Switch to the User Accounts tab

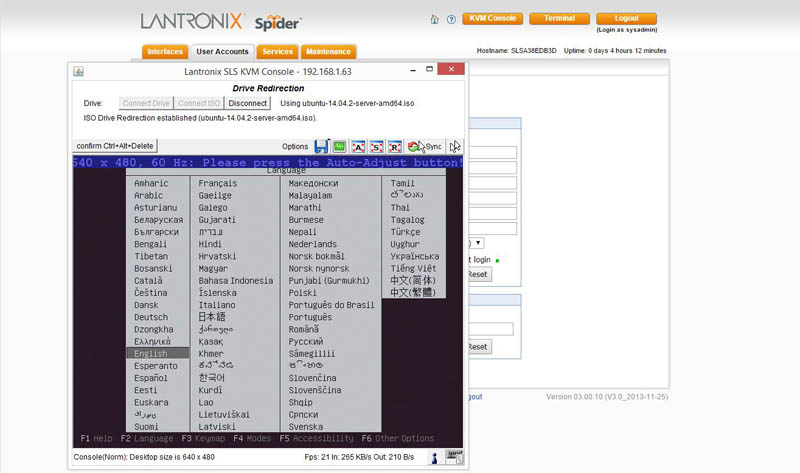[x=222, y=52]
